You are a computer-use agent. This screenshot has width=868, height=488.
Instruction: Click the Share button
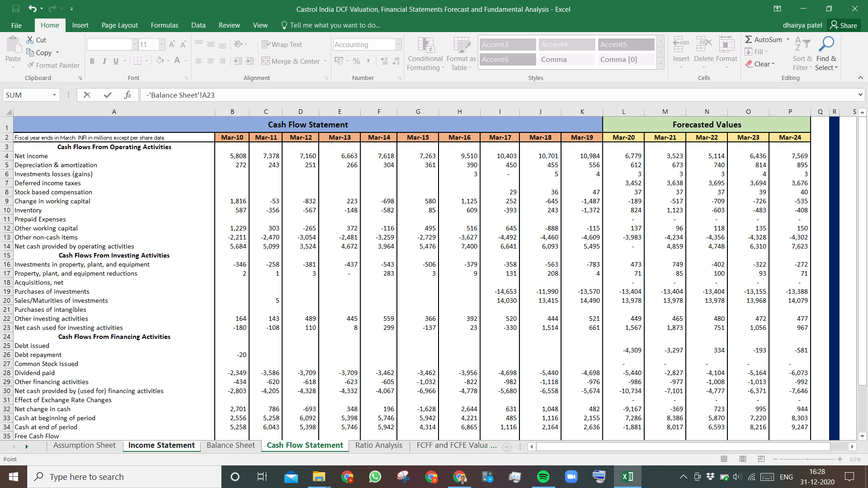(x=844, y=25)
